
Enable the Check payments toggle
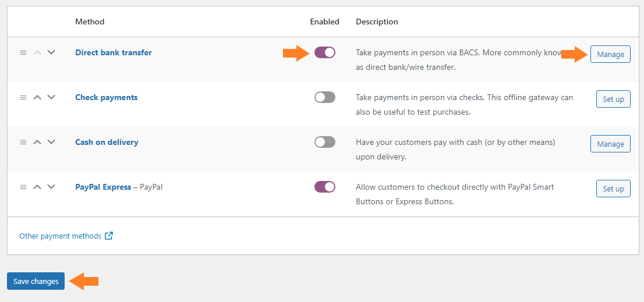point(325,97)
